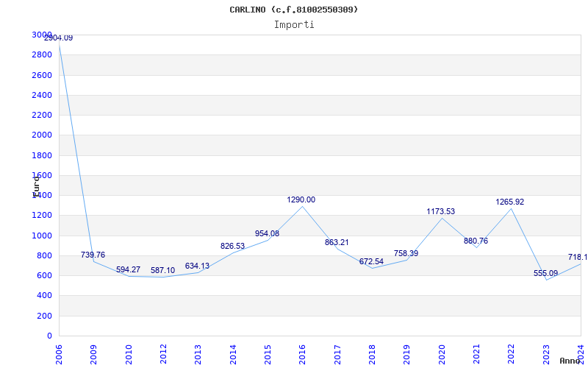Click data label 880.76

(476, 241)
